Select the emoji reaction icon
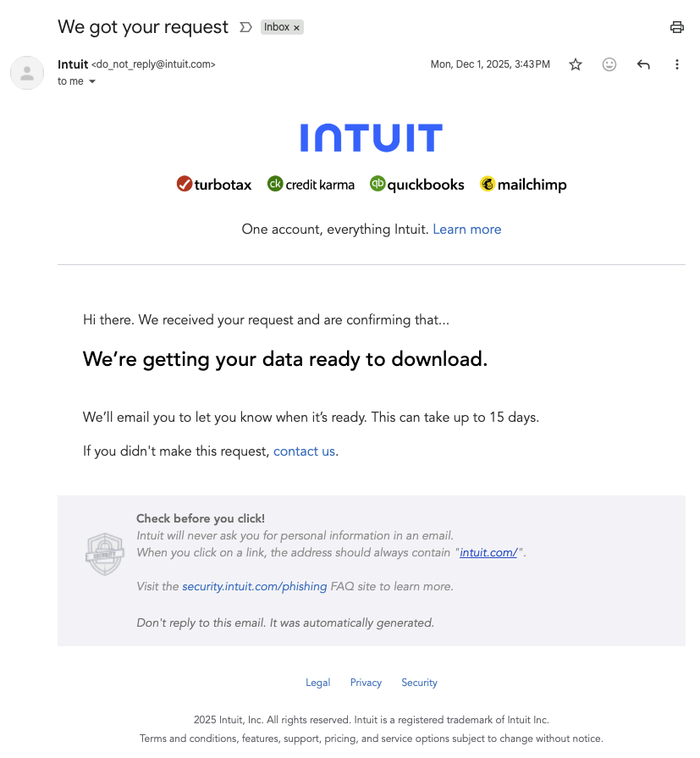The width and height of the screenshot is (700, 758). point(609,64)
